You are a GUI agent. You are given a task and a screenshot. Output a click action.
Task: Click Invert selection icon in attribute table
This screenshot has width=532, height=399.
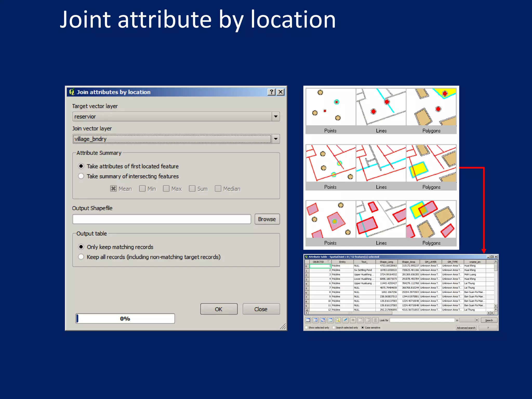coord(323,320)
